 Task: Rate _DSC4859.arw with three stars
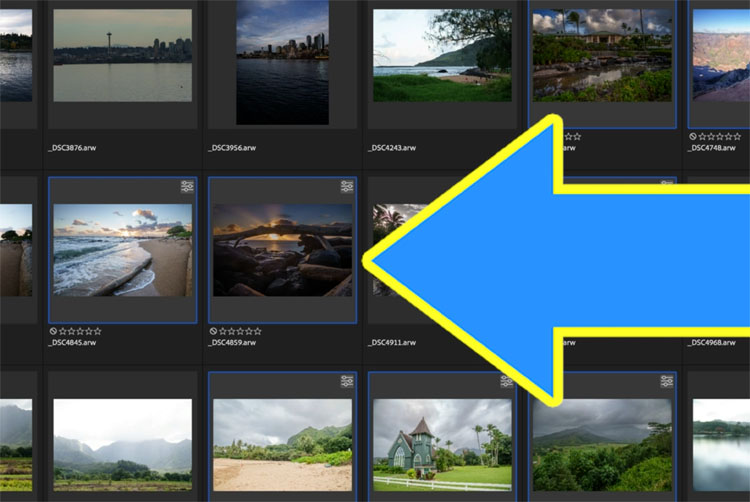tap(240, 331)
